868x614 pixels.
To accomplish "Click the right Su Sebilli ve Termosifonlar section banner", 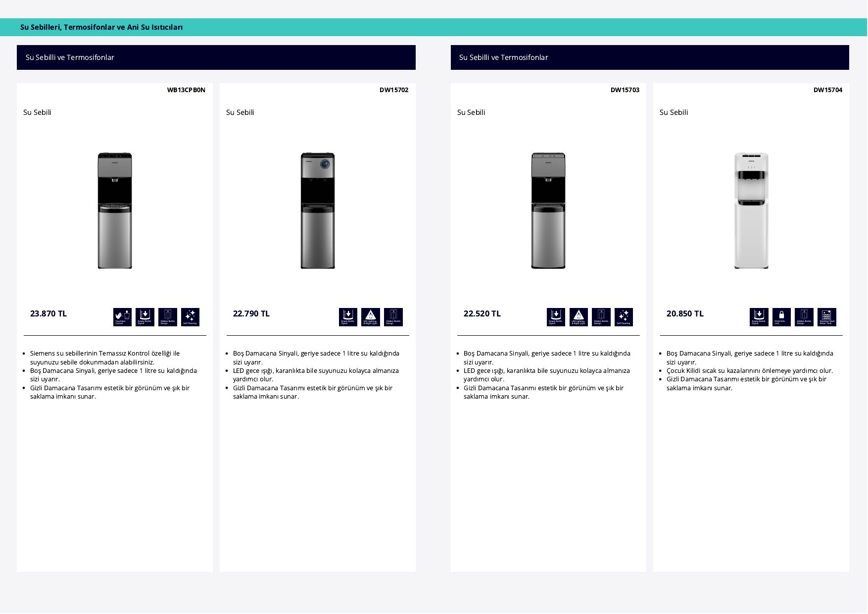I will (650, 57).
